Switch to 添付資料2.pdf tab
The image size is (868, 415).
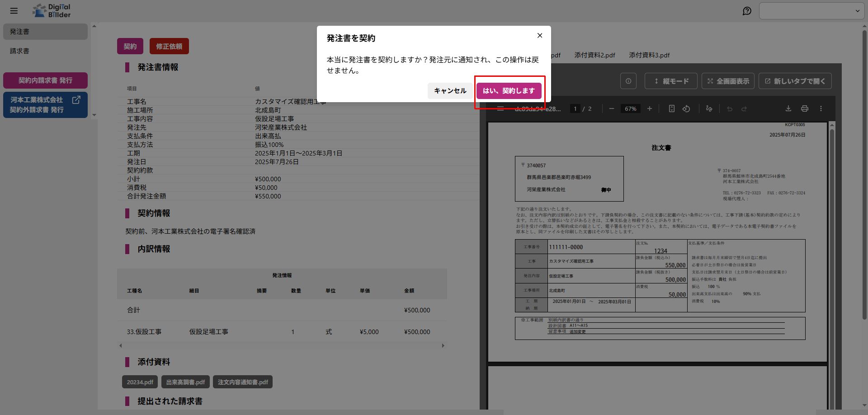(x=594, y=55)
